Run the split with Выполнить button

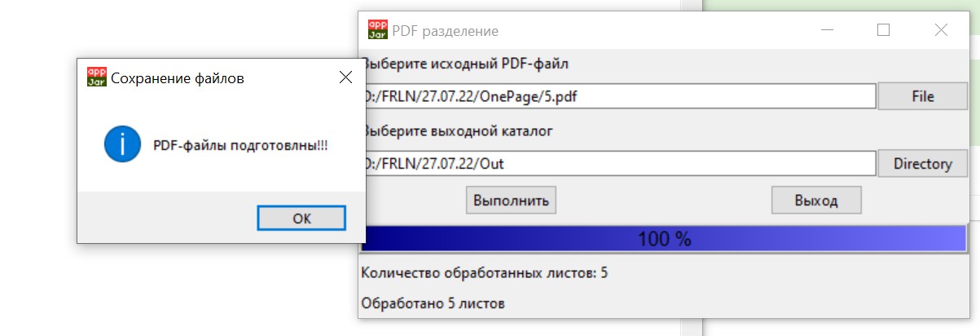click(511, 199)
